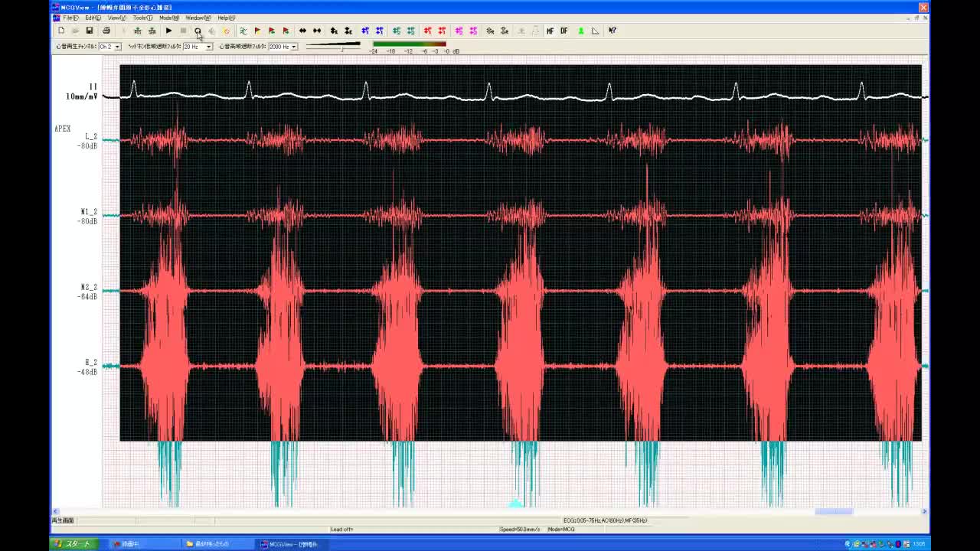
Task: Click the Save floppy disk icon
Action: [x=90, y=31]
